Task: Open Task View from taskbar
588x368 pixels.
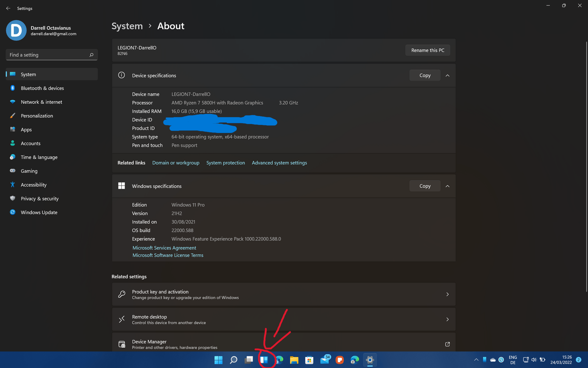Action: pos(249,360)
